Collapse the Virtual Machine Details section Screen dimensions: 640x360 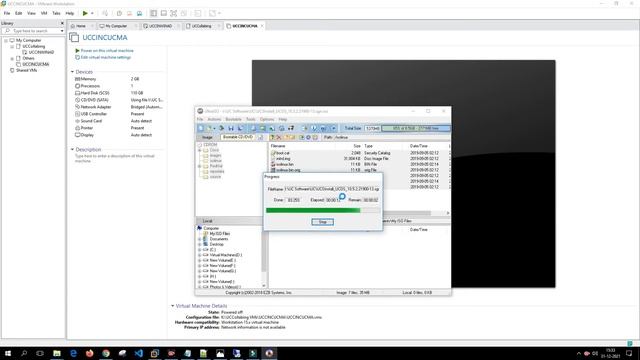[172, 306]
